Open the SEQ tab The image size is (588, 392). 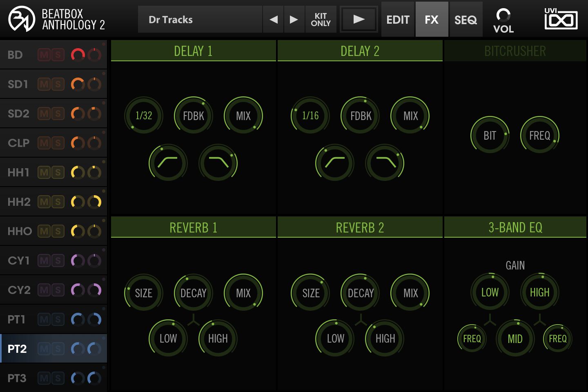point(465,19)
